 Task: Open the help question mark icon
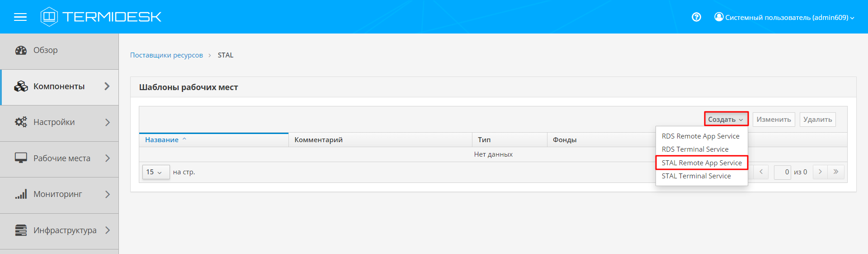(696, 17)
